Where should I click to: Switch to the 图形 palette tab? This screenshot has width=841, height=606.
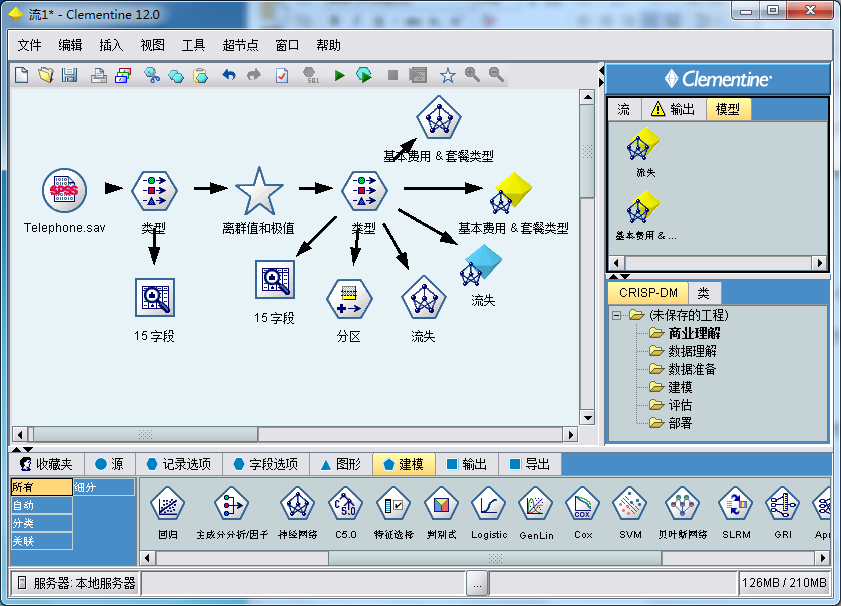(x=341, y=464)
